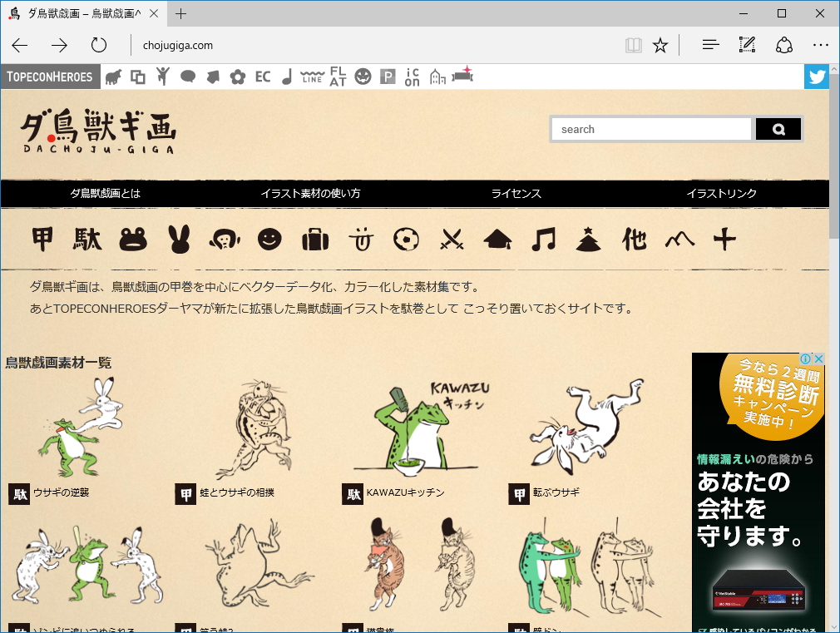Open the search magnifier button
Image resolution: width=840 pixels, height=633 pixels.
778,129
